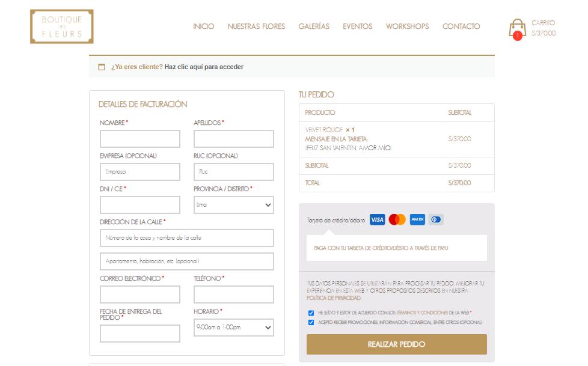Viewport: 588px width, 366px height.
Task: Click the Teléfono input field
Action: click(234, 294)
